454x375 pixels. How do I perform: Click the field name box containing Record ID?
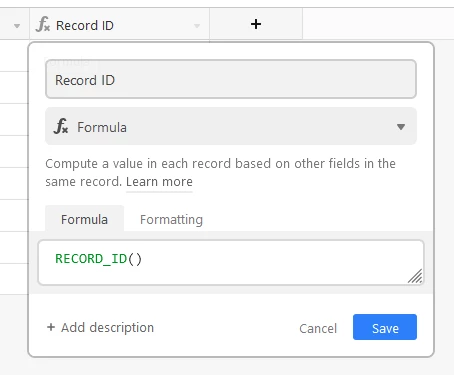point(231,79)
